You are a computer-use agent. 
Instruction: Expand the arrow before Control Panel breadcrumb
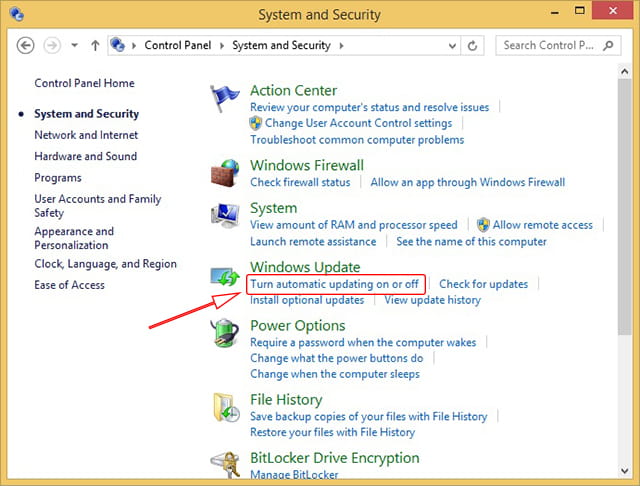point(133,45)
